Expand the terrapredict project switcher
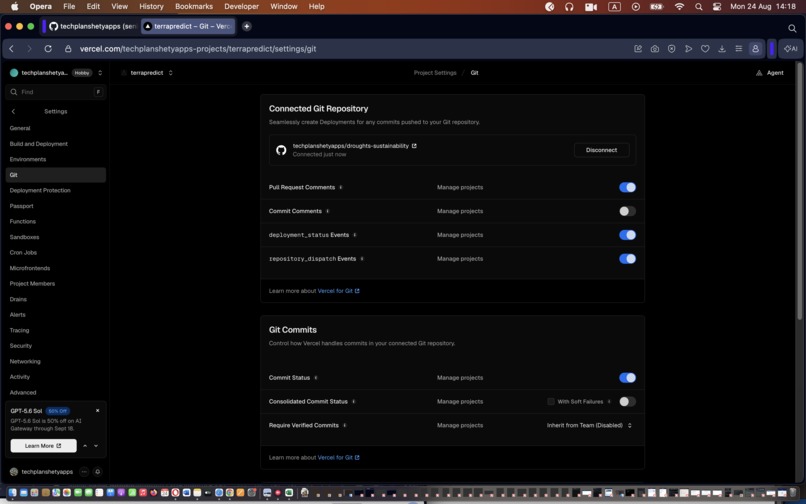806x504 pixels. [x=170, y=73]
